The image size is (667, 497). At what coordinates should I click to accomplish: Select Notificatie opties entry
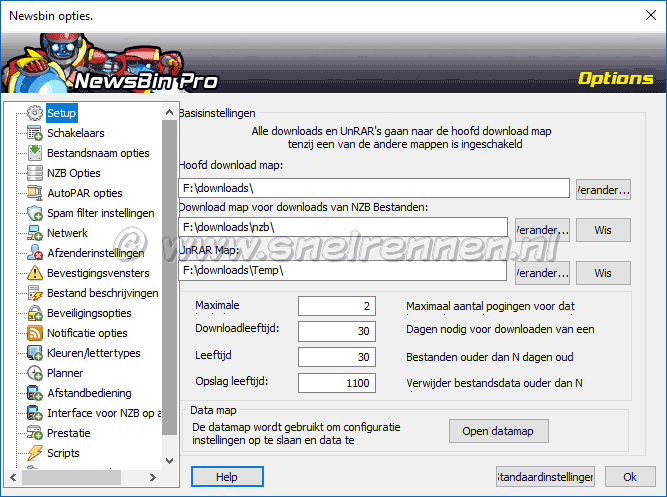point(87,333)
